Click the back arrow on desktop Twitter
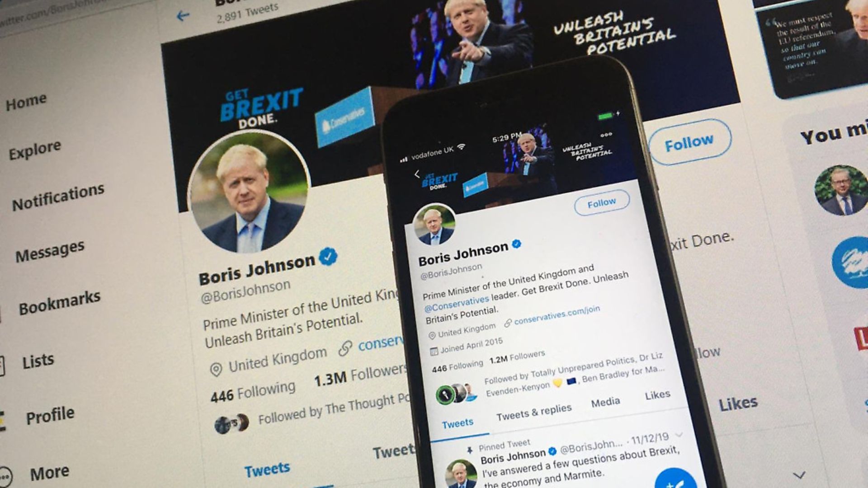Image resolution: width=868 pixels, height=488 pixels. click(183, 16)
